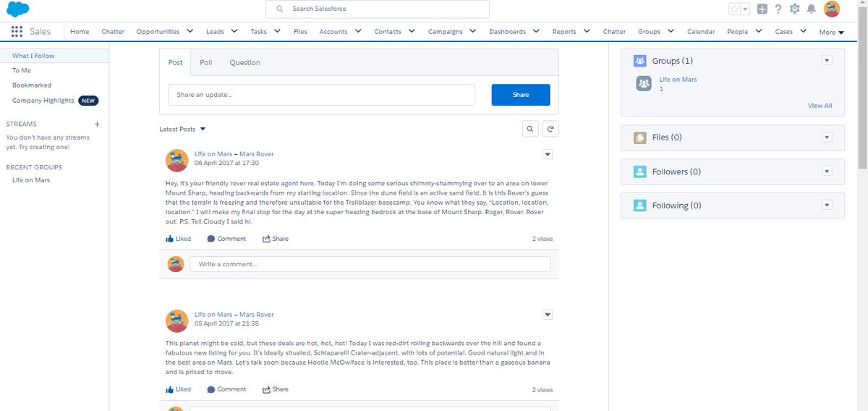868x411 pixels.
Task: Expand the Files panel dropdown
Action: (x=827, y=137)
